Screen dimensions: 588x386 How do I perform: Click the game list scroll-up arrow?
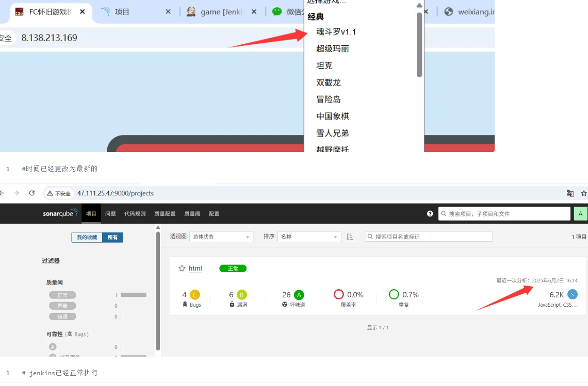(x=419, y=5)
